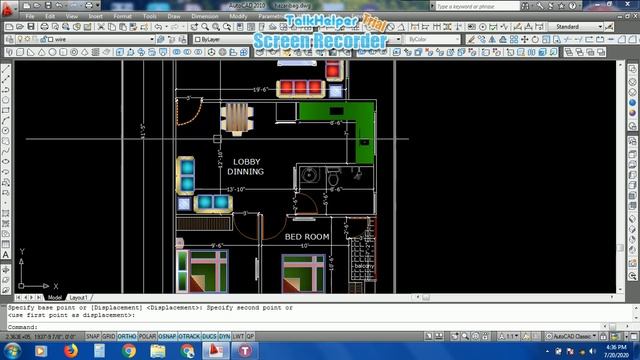
Task: Select the Sphere solid modeling icon
Action: (52, 52)
